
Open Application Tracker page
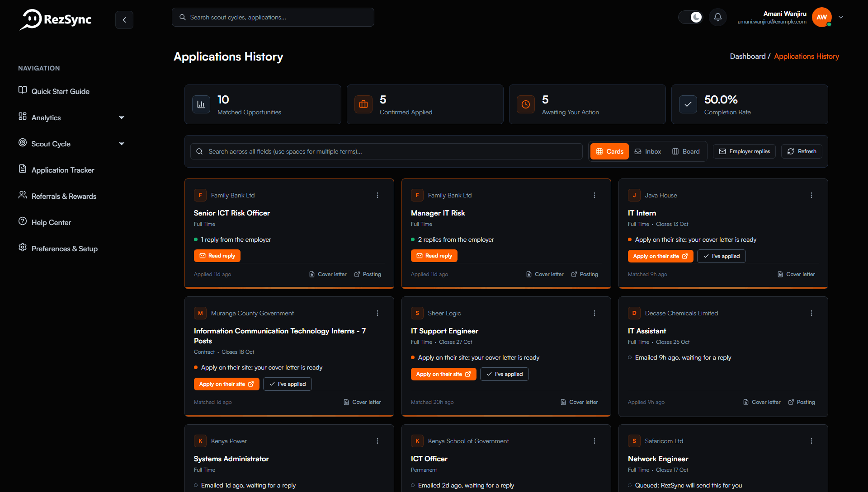coord(57,170)
